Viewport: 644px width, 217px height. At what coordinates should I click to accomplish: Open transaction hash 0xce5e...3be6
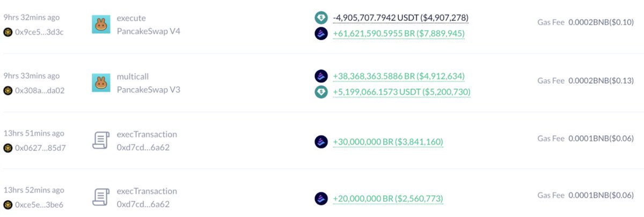[40, 205]
